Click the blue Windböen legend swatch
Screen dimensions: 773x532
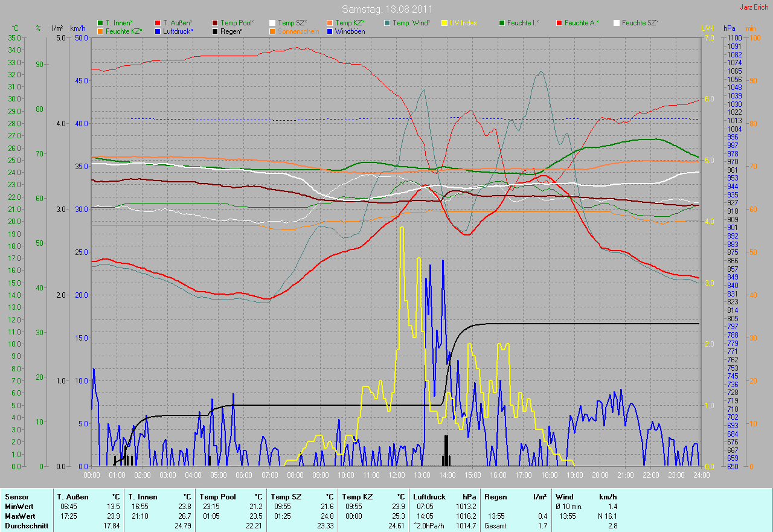pos(330,31)
